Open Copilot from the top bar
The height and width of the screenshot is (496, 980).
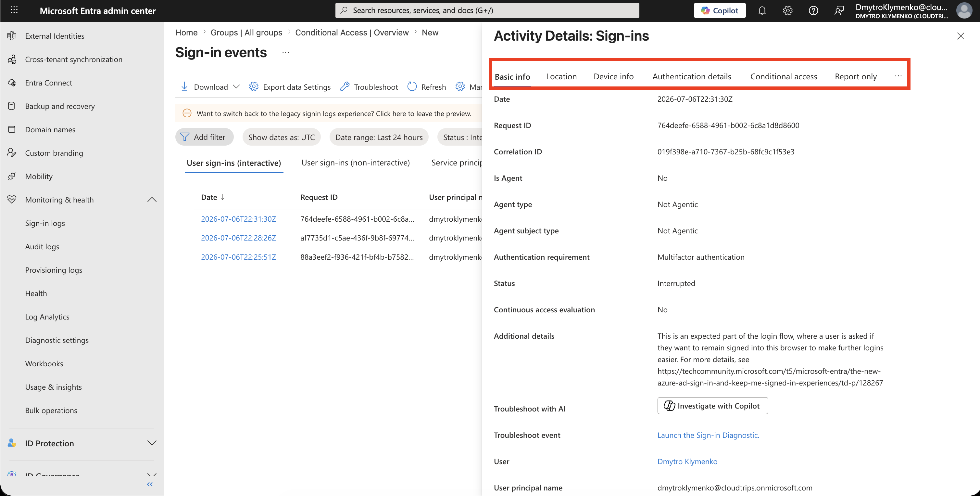tap(719, 10)
